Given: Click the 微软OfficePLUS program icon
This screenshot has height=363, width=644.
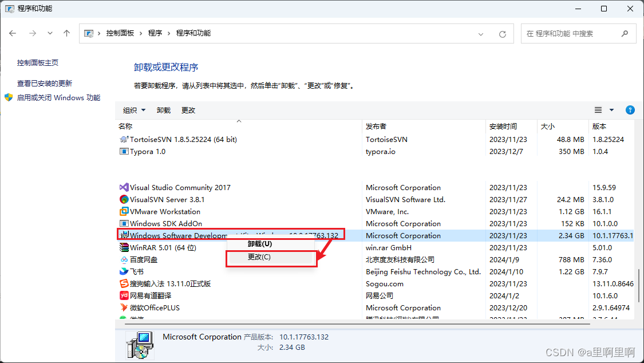Looking at the screenshot, I should (124, 307).
